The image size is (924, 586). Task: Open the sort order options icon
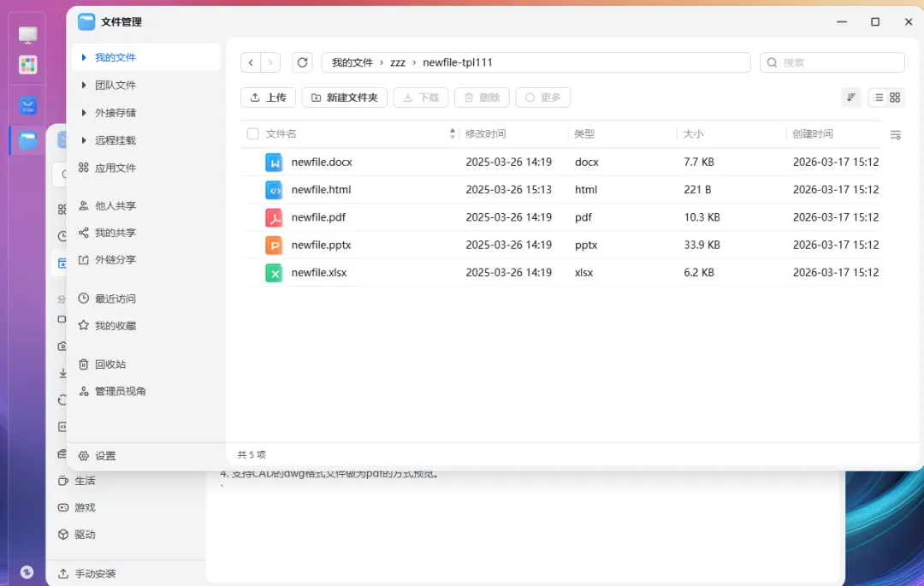coord(851,98)
